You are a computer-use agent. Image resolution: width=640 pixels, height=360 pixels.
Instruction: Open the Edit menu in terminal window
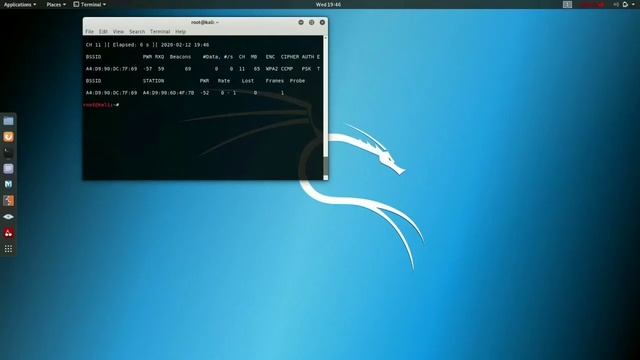click(103, 31)
